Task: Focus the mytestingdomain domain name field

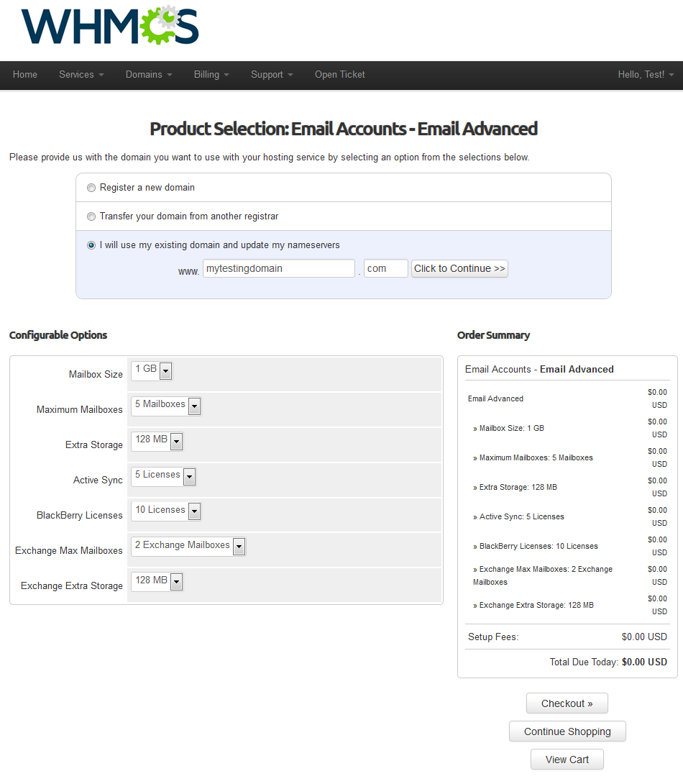Action: point(279,268)
